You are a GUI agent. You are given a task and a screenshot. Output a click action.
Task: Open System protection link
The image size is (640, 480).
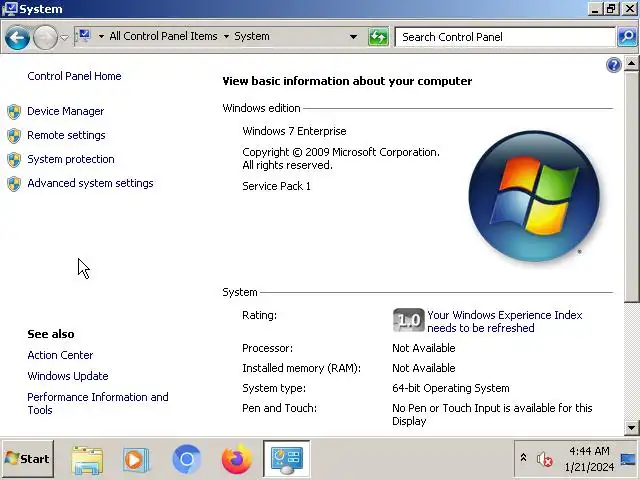coord(71,159)
